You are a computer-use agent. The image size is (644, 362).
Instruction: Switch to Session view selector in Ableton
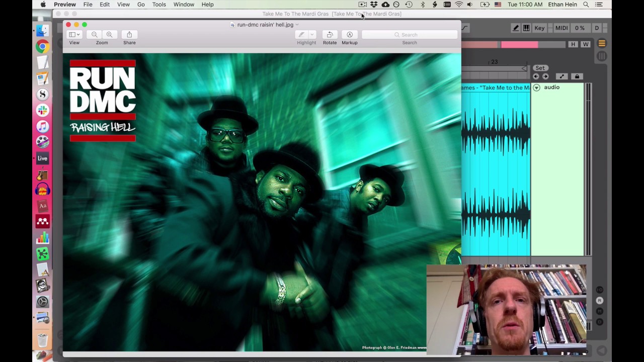click(602, 56)
